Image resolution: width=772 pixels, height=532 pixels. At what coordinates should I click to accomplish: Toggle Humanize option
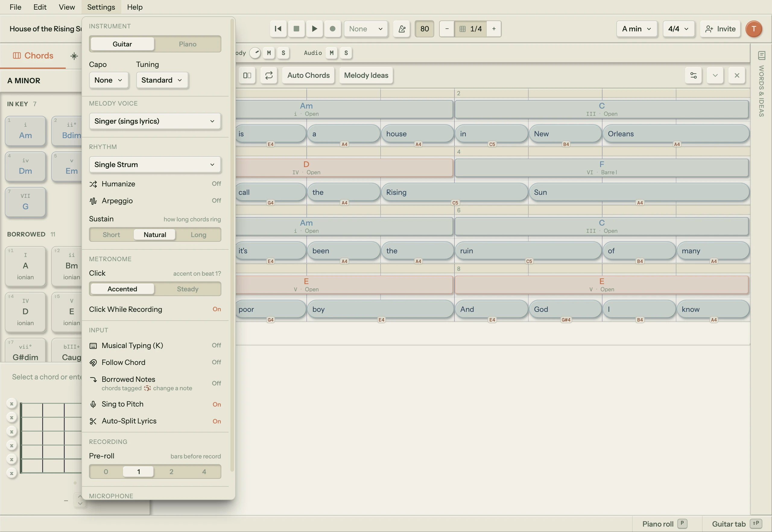click(x=155, y=184)
